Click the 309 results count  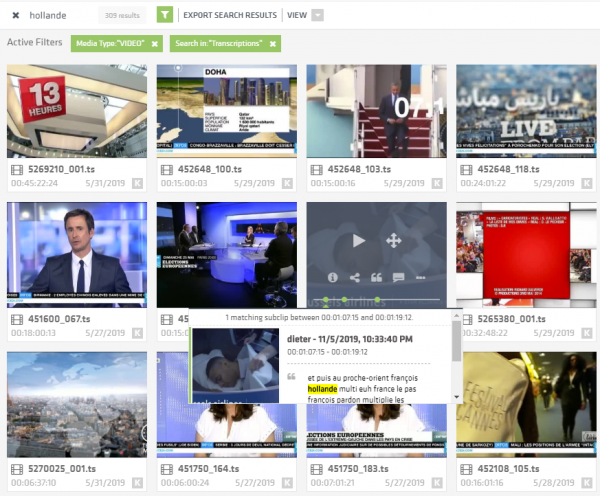(x=122, y=15)
